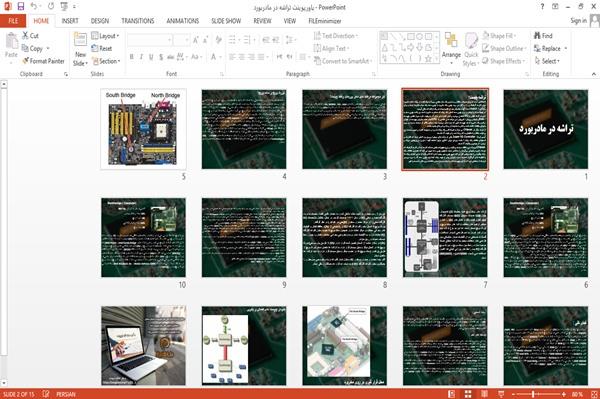This screenshot has height=399, width=600.
Task: Open PowerPoint Help question mark
Action: 542,7
